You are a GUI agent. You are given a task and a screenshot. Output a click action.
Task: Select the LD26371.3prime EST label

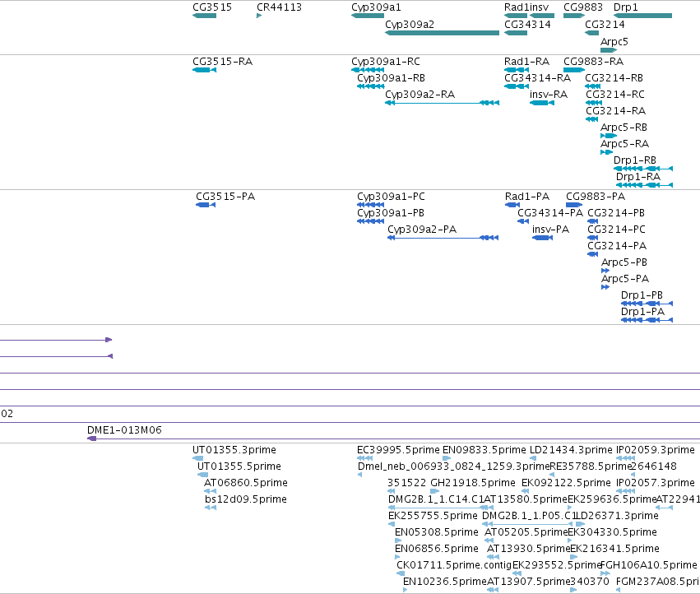pyautogui.click(x=617, y=516)
